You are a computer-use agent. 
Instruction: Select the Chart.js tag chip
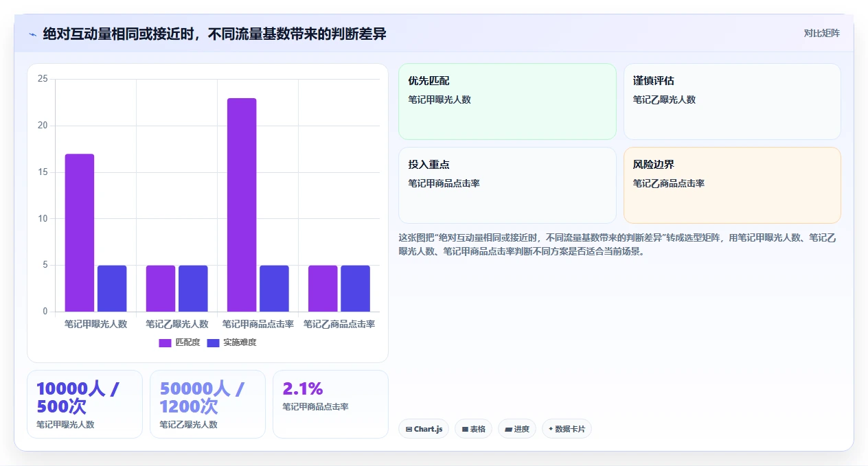[424, 429]
